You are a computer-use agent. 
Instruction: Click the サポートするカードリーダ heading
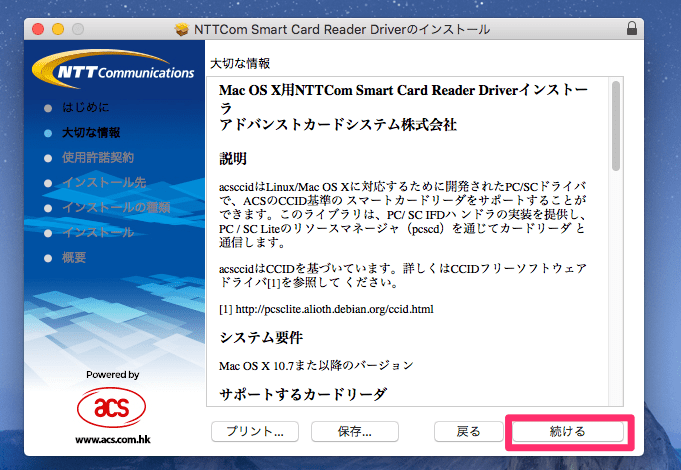303,394
